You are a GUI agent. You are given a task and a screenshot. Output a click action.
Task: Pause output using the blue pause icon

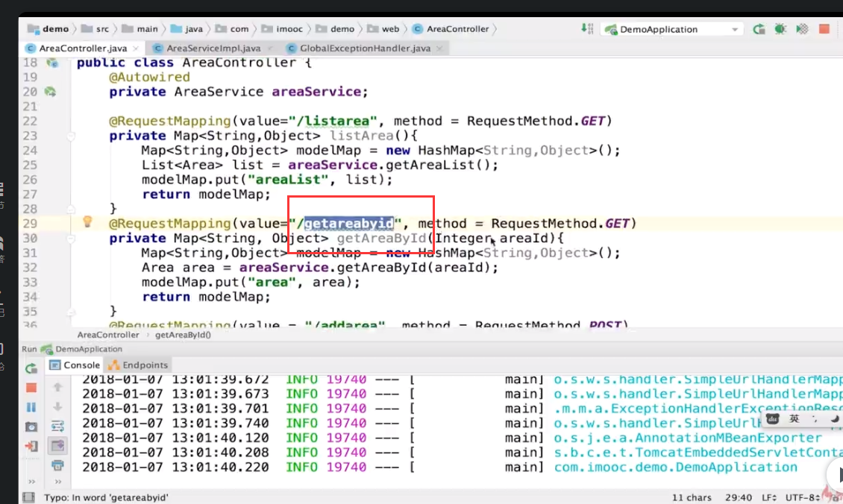click(x=31, y=407)
